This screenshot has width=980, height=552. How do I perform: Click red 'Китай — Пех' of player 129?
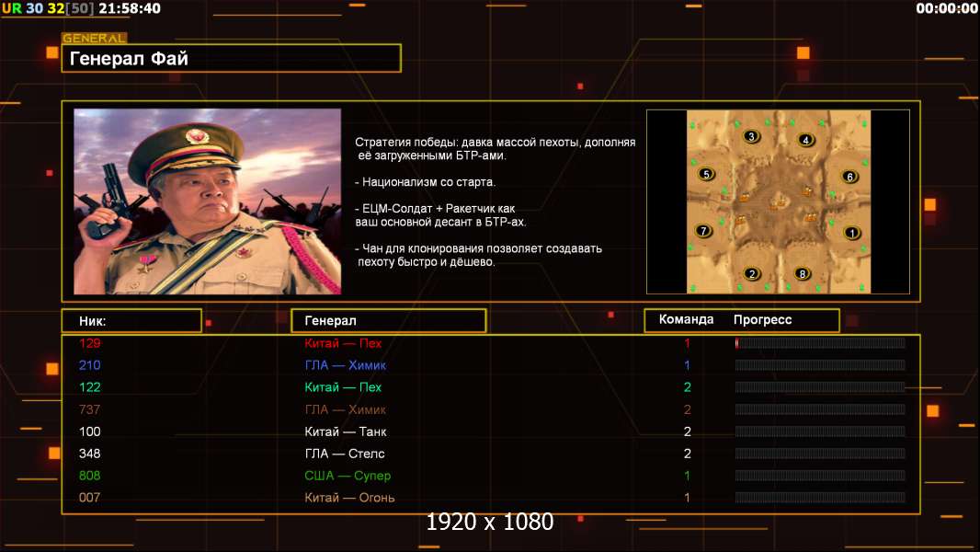click(x=343, y=342)
